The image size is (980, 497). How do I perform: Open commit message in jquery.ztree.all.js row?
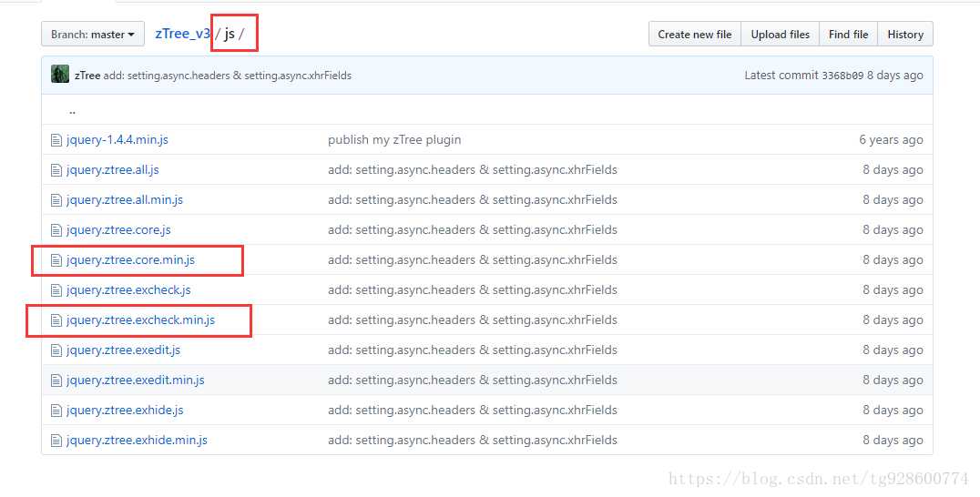(473, 170)
